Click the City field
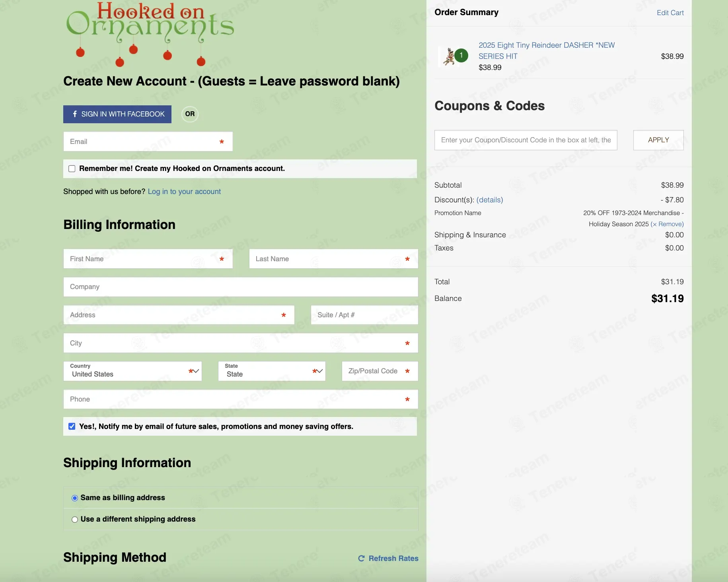The image size is (728, 582). (x=241, y=343)
